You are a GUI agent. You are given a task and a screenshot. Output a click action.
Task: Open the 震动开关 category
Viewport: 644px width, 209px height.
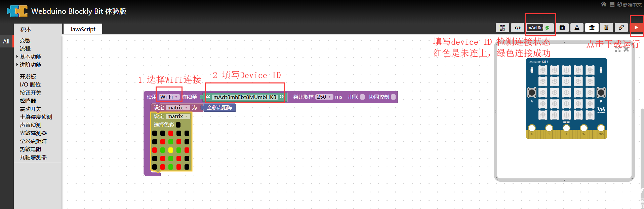pos(31,109)
